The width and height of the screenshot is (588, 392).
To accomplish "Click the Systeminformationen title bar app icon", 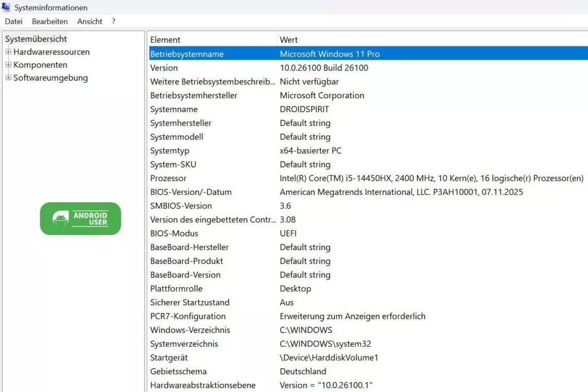I will tap(6, 7).
